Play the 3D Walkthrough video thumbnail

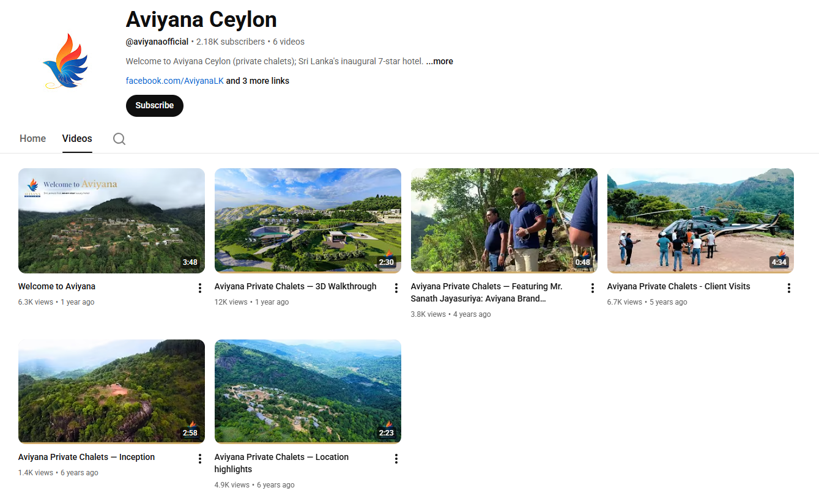click(308, 220)
